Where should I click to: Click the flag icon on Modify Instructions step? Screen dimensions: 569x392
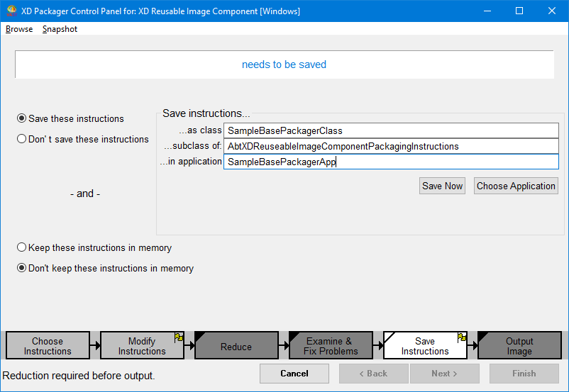[x=179, y=337]
